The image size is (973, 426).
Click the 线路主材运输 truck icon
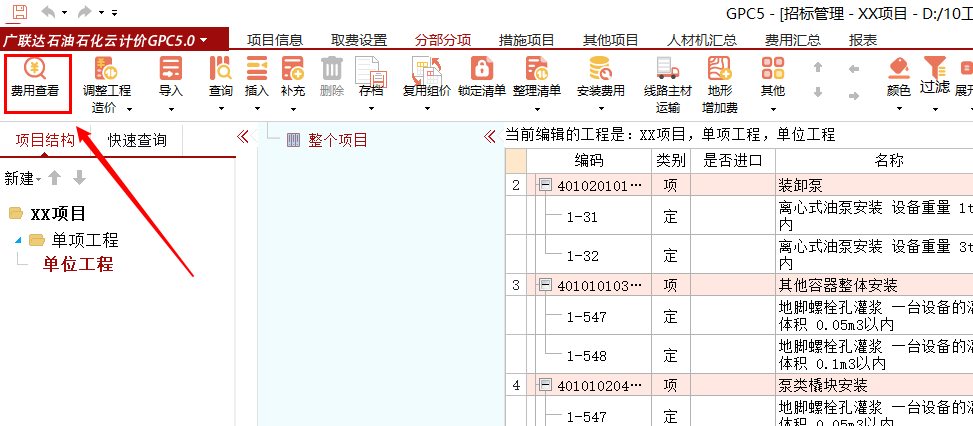[x=668, y=68]
